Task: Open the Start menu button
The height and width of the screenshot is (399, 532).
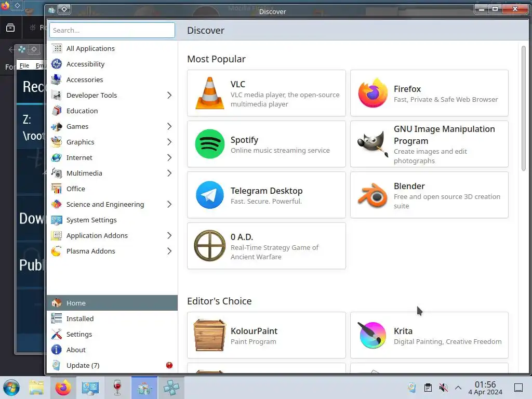Action: [11, 388]
